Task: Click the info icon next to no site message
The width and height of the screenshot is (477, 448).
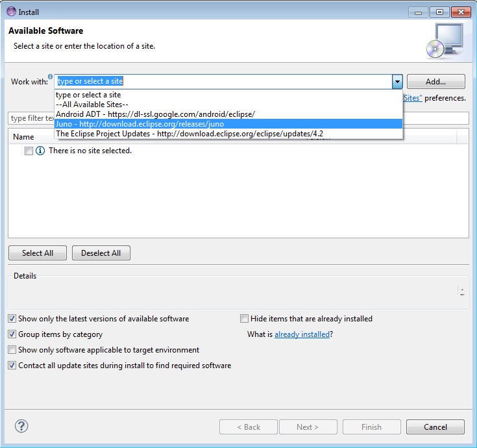Action: (x=40, y=151)
